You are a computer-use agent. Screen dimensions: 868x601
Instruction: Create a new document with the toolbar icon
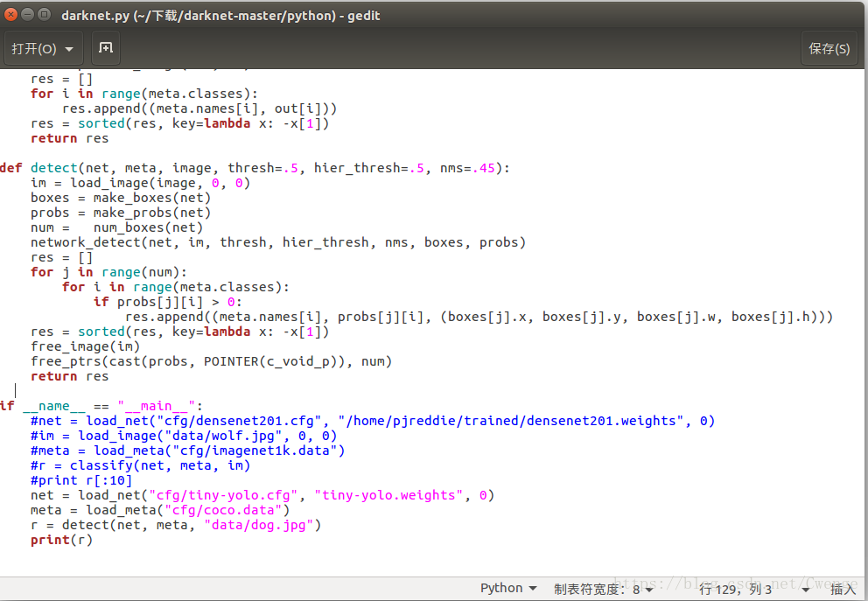click(105, 48)
